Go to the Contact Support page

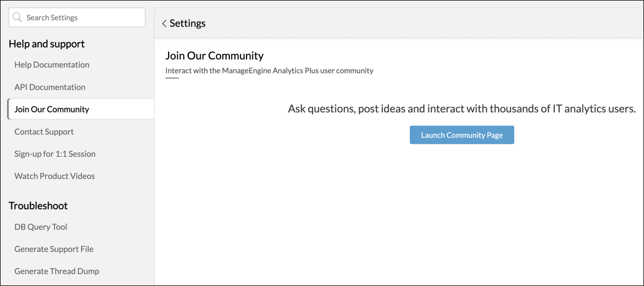(x=44, y=132)
